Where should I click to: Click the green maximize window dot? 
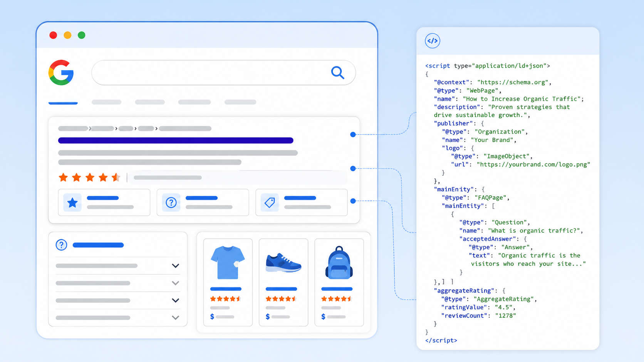(x=82, y=35)
